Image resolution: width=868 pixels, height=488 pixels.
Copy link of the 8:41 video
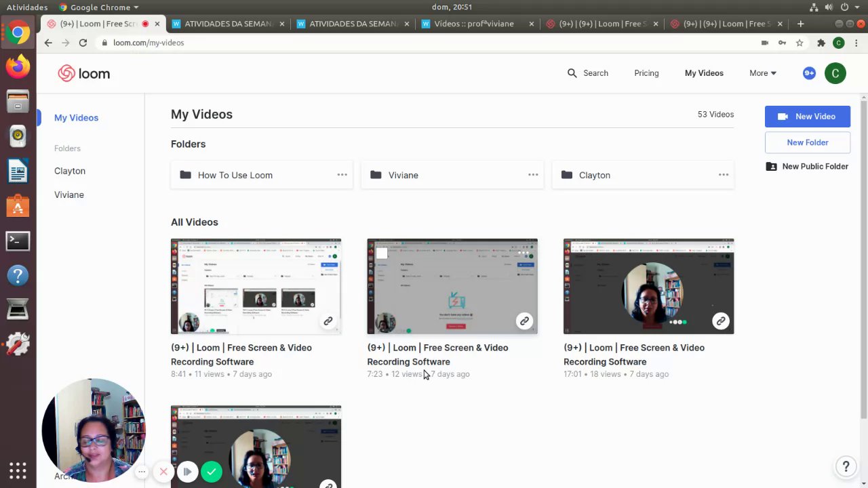point(328,321)
